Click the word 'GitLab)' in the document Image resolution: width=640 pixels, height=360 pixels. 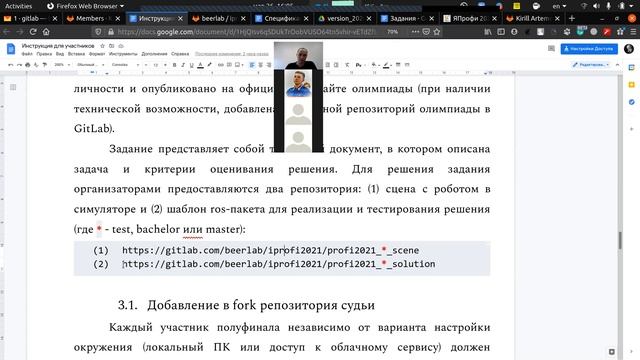(94, 129)
